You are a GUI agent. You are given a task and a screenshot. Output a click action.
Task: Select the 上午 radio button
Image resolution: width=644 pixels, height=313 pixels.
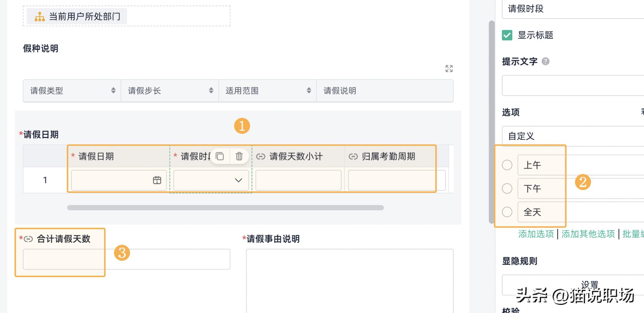pyautogui.click(x=507, y=165)
